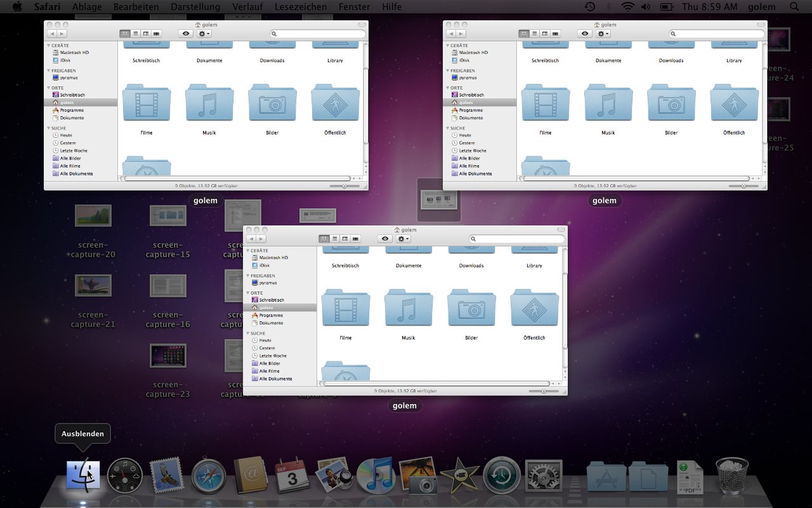The height and width of the screenshot is (508, 812).
Task: Collapse the GERÄTE sidebar section
Action: [247, 250]
